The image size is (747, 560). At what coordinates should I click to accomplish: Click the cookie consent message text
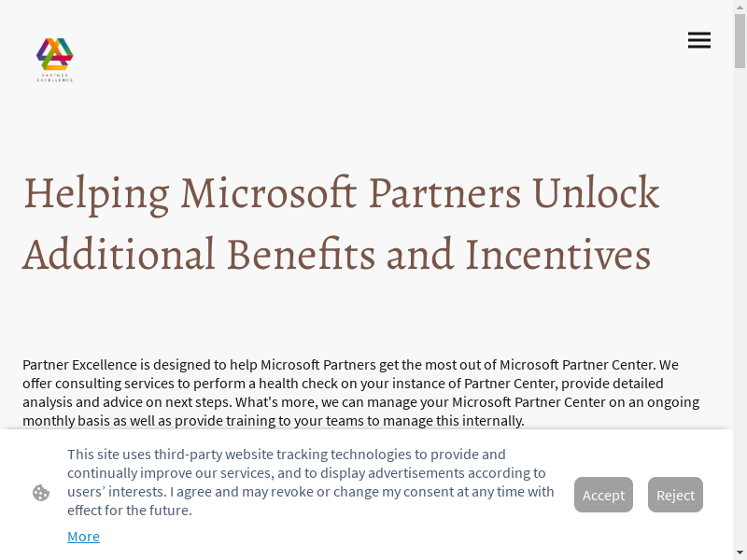(311, 482)
